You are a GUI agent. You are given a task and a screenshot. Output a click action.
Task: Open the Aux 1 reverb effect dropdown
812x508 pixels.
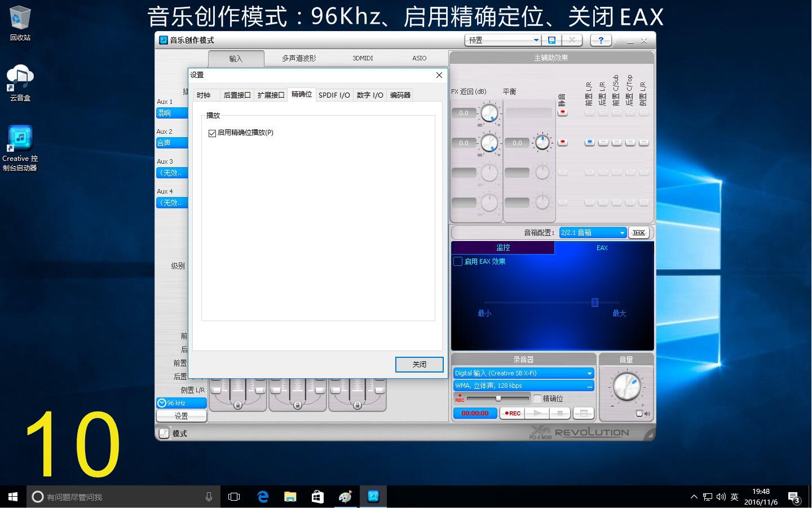172,113
